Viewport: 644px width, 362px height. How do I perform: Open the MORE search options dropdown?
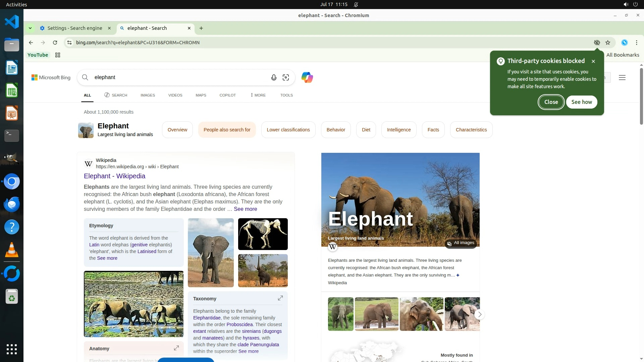tap(258, 95)
